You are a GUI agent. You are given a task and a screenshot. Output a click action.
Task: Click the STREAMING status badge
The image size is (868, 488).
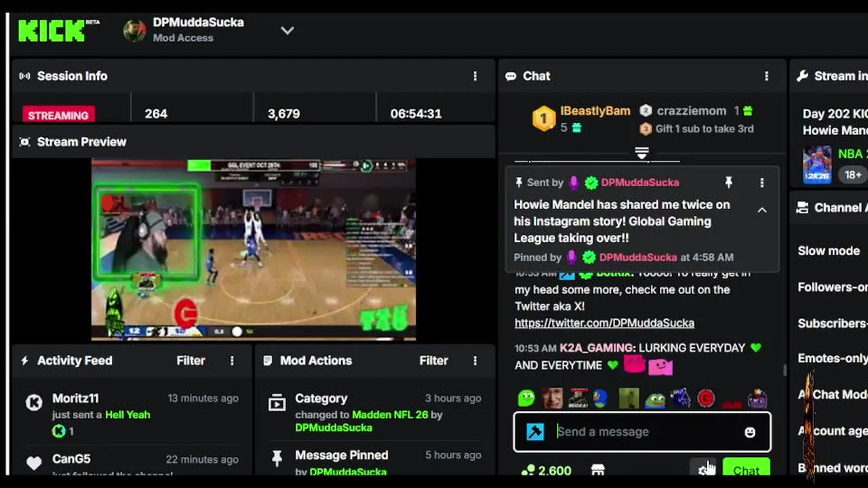58,115
